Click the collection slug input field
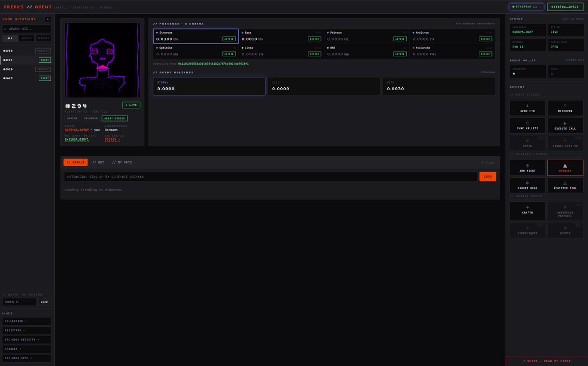The image size is (588, 366). pos(270,176)
